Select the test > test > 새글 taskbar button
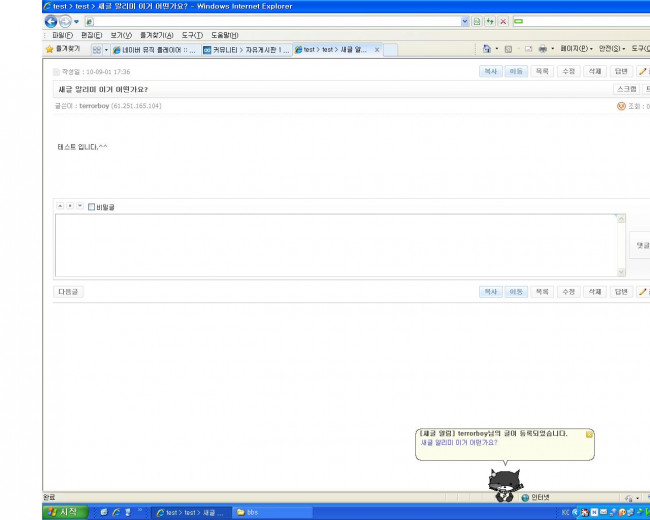 coord(191,513)
